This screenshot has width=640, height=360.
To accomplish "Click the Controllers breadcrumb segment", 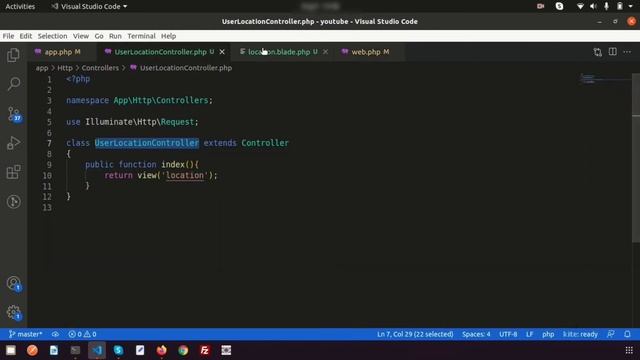I will 100,68.
